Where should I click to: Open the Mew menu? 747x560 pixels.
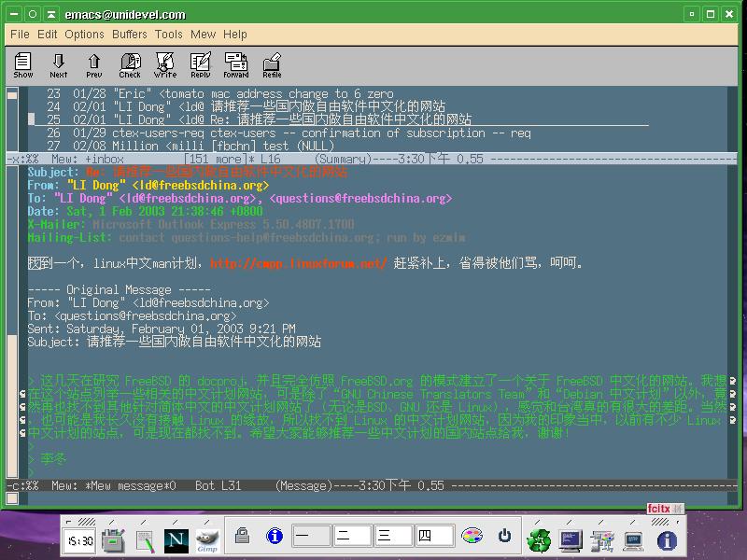[203, 35]
